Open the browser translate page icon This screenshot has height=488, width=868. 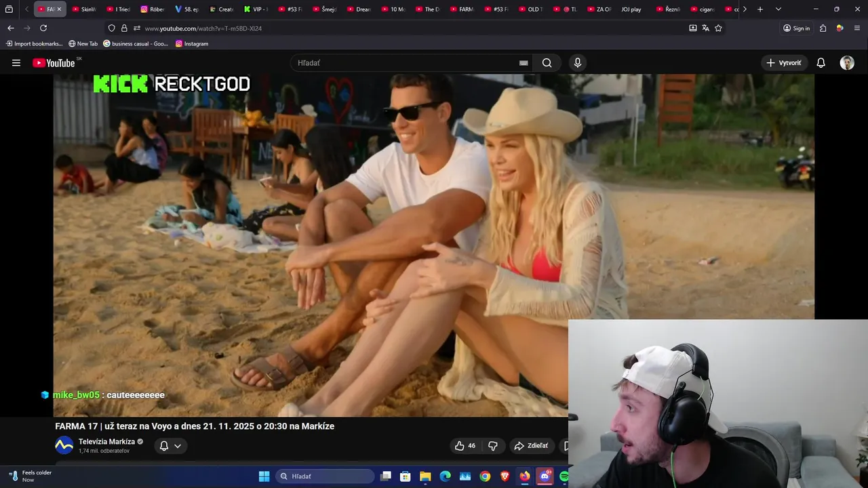(x=705, y=28)
